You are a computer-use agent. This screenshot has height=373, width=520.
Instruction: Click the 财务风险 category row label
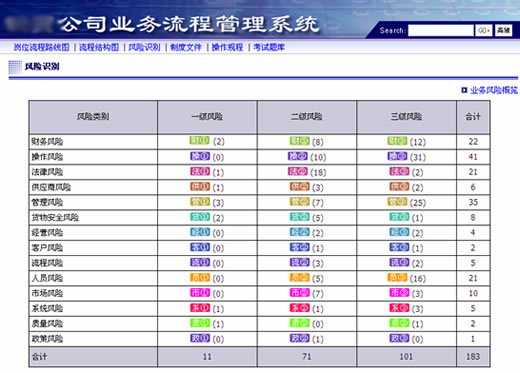click(47, 142)
